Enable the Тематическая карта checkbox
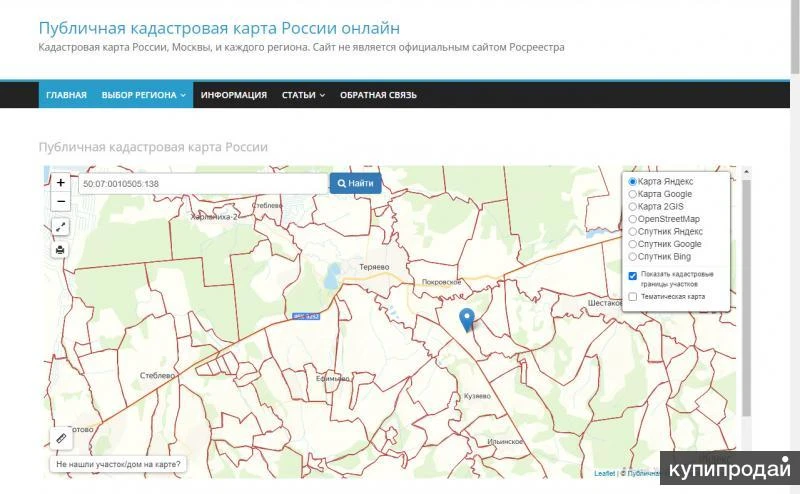The image size is (800, 494). 633,297
